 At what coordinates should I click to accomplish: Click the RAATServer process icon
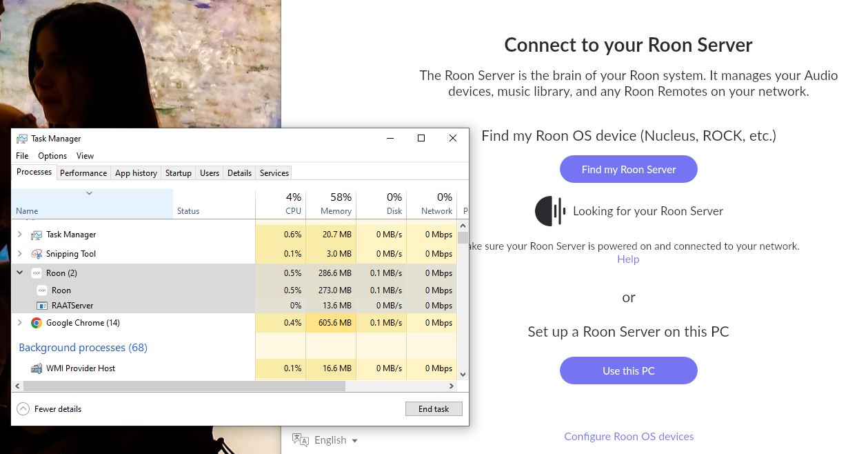(x=42, y=306)
